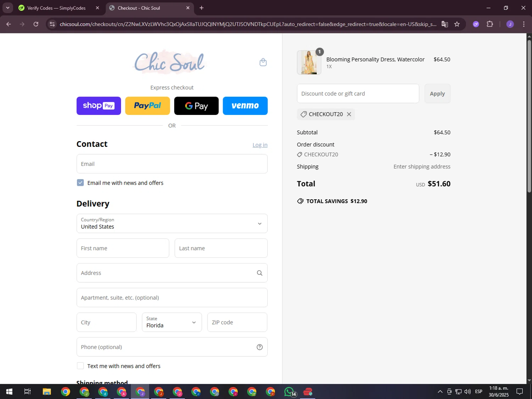Viewport: 532px width, 399px height.
Task: Focus the City field
Action: pos(106,322)
